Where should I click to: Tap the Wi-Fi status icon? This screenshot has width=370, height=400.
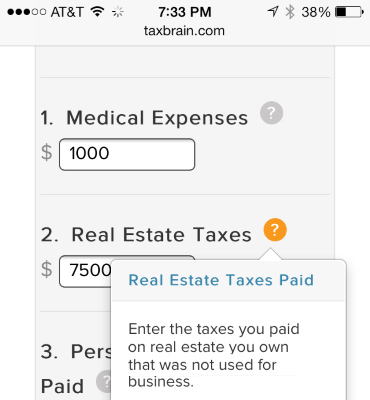pyautogui.click(x=98, y=12)
